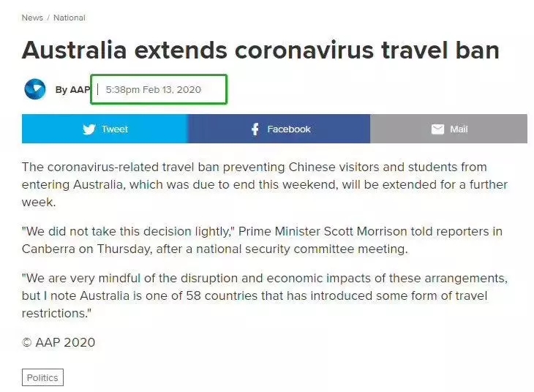Click the first paragraph about Chinese visitors
This screenshot has height=392, width=534.
264,184
